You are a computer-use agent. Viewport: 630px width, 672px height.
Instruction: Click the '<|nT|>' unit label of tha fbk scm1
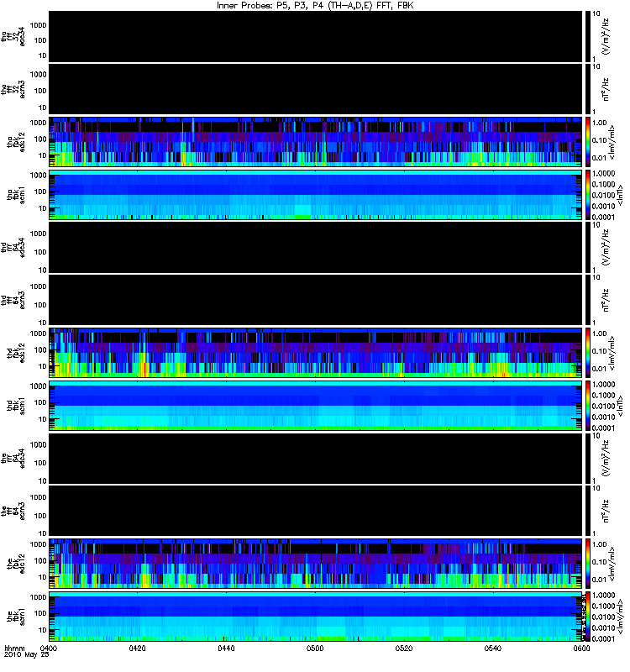(619, 196)
